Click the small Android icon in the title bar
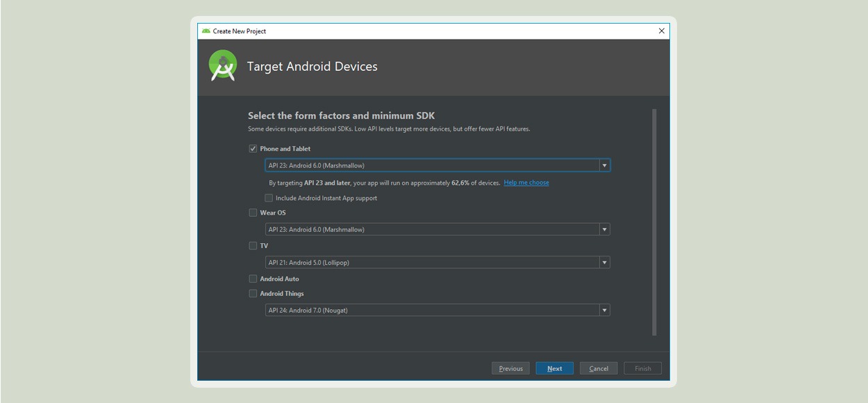 coord(206,31)
